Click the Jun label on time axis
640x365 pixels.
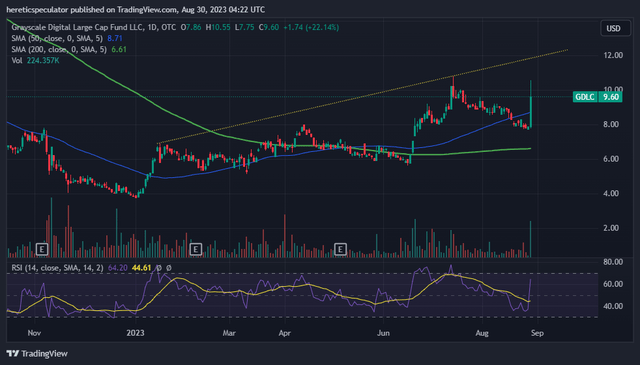[x=383, y=333]
